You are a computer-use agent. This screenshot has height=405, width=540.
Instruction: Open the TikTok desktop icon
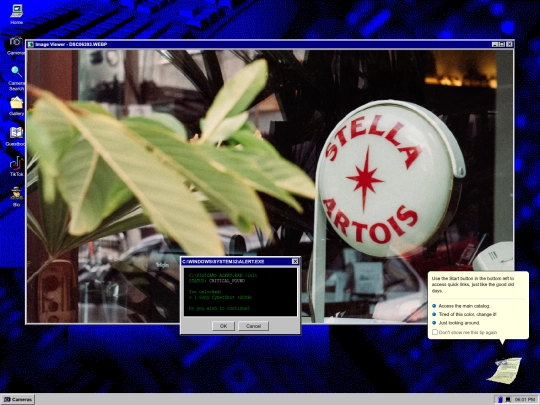pos(16,166)
